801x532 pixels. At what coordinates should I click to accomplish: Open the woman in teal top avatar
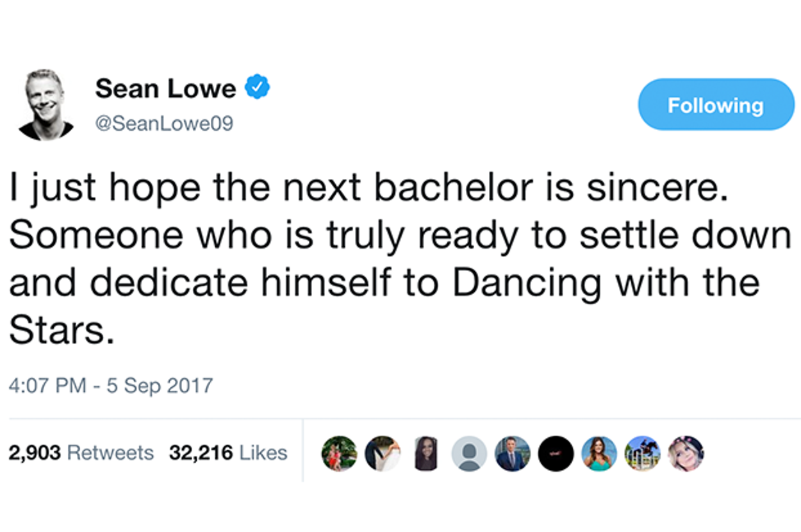pos(599,454)
